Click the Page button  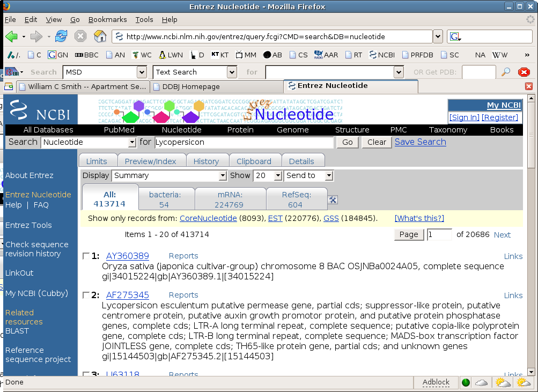click(409, 234)
